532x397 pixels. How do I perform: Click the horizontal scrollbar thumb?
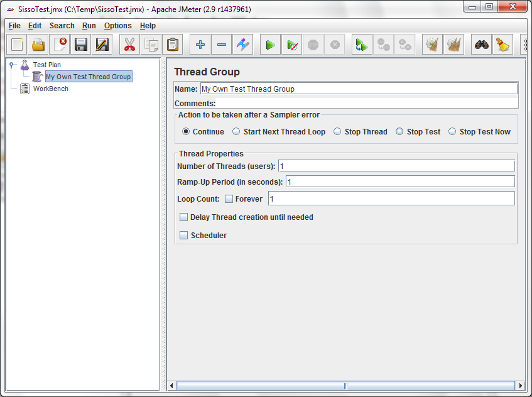345,386
